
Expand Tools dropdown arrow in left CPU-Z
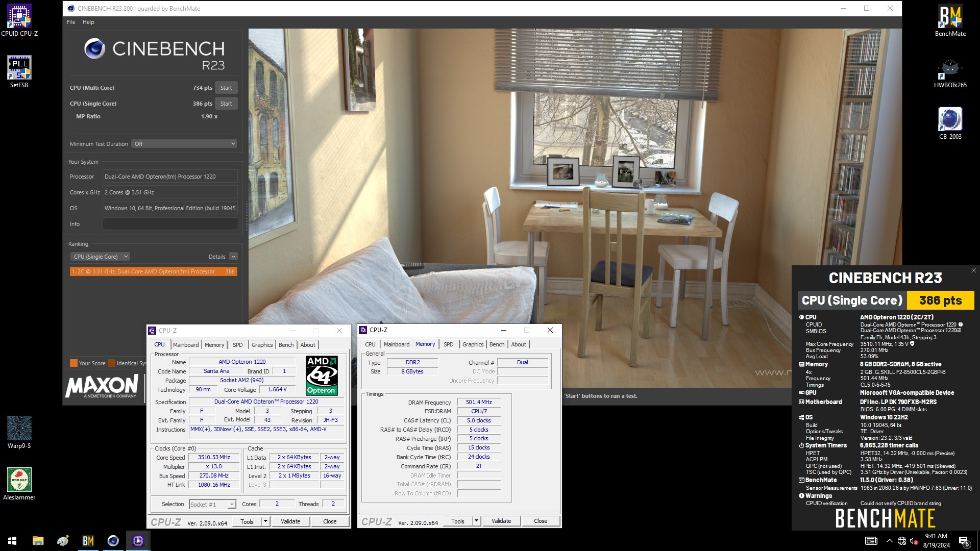pyautogui.click(x=265, y=521)
